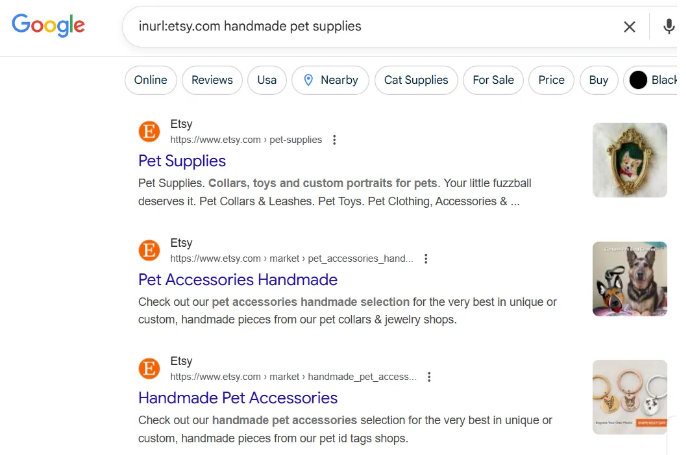Viewport: 686px width, 455px height.
Task: Clear the search box with X
Action: click(629, 27)
